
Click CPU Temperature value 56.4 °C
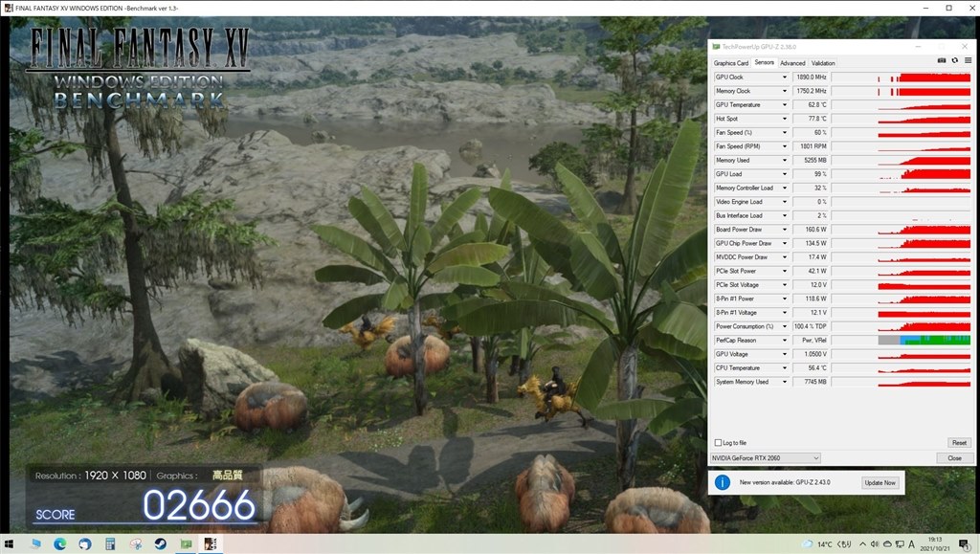(x=811, y=367)
